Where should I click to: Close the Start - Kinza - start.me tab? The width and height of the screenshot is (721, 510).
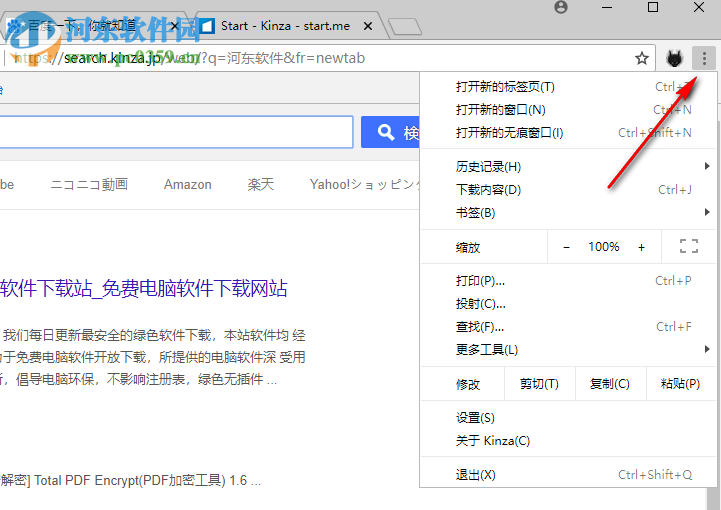pyautogui.click(x=368, y=26)
